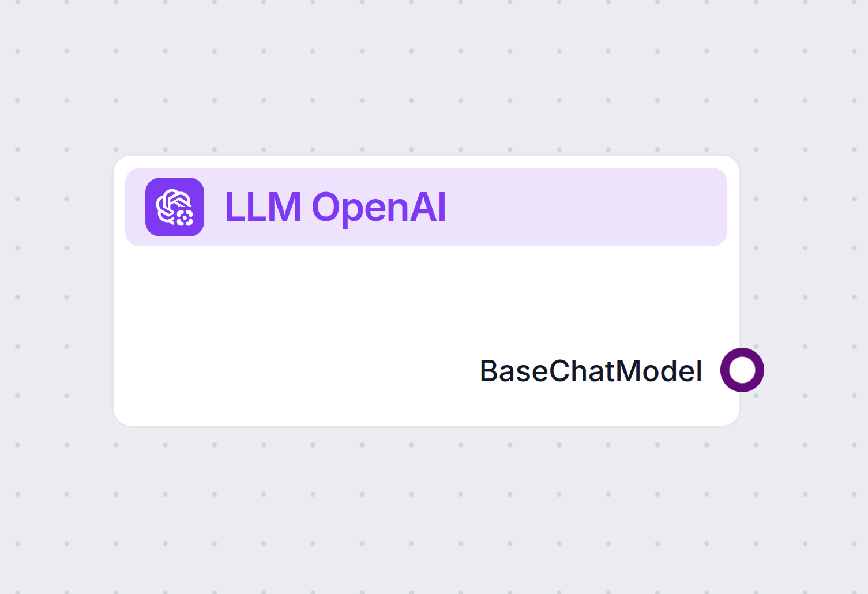Select the LLM OpenAI node header
The height and width of the screenshot is (594, 868).
[427, 208]
